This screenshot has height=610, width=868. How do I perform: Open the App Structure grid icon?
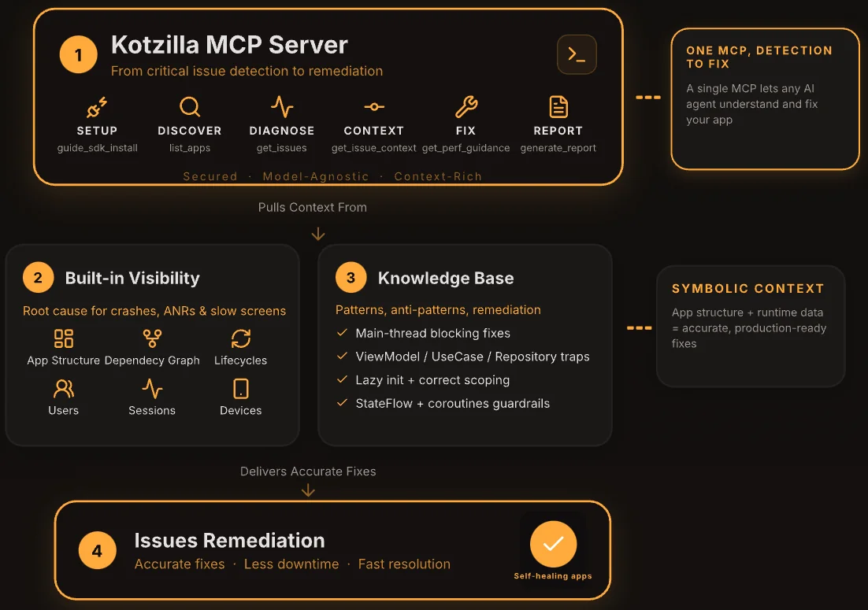(64, 338)
